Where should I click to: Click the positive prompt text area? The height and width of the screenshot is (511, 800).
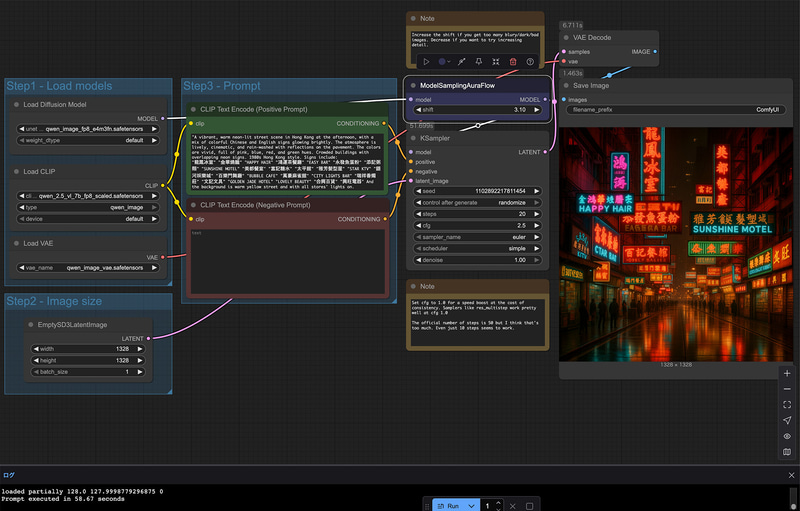[288, 162]
